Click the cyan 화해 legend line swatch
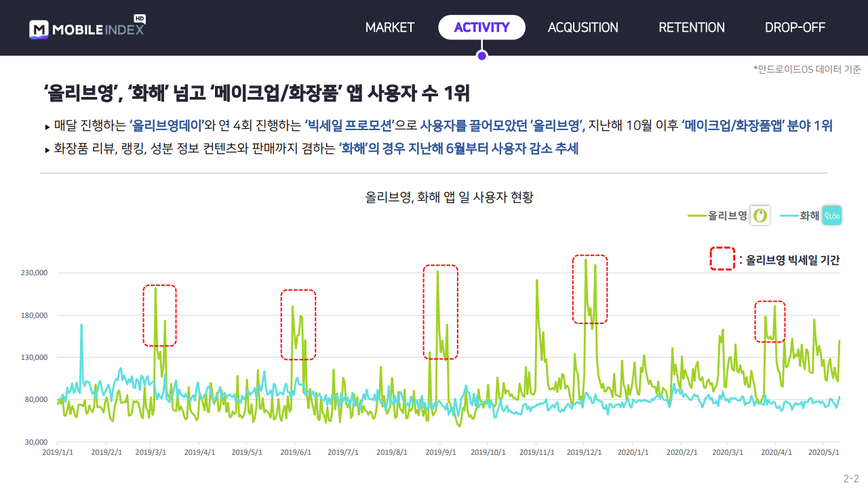868x488 pixels. (x=789, y=216)
